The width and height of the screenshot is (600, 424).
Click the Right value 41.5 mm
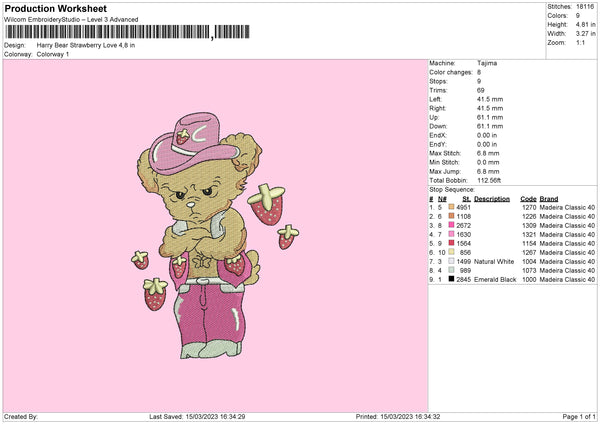click(490, 108)
